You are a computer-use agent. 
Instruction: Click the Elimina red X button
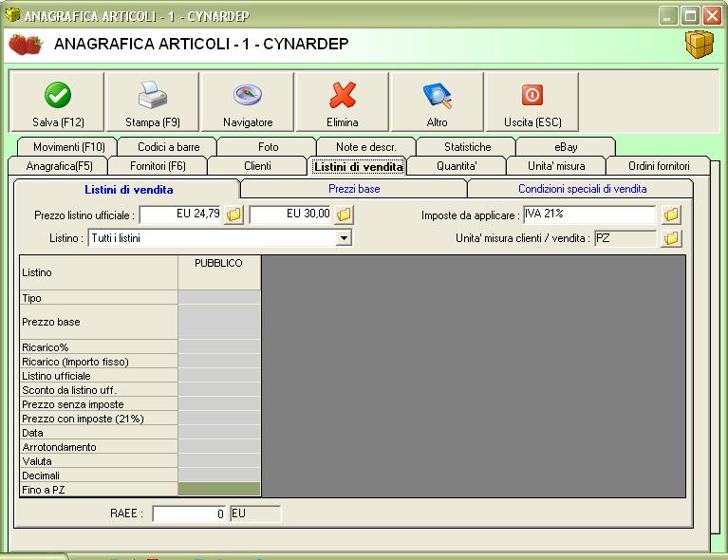click(343, 103)
